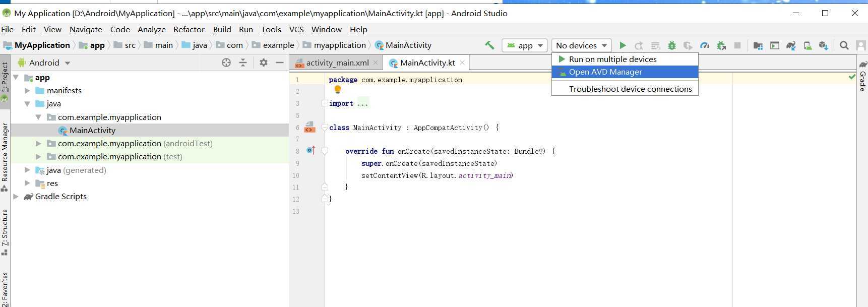Start debugging with the green bug icon

coord(672,45)
